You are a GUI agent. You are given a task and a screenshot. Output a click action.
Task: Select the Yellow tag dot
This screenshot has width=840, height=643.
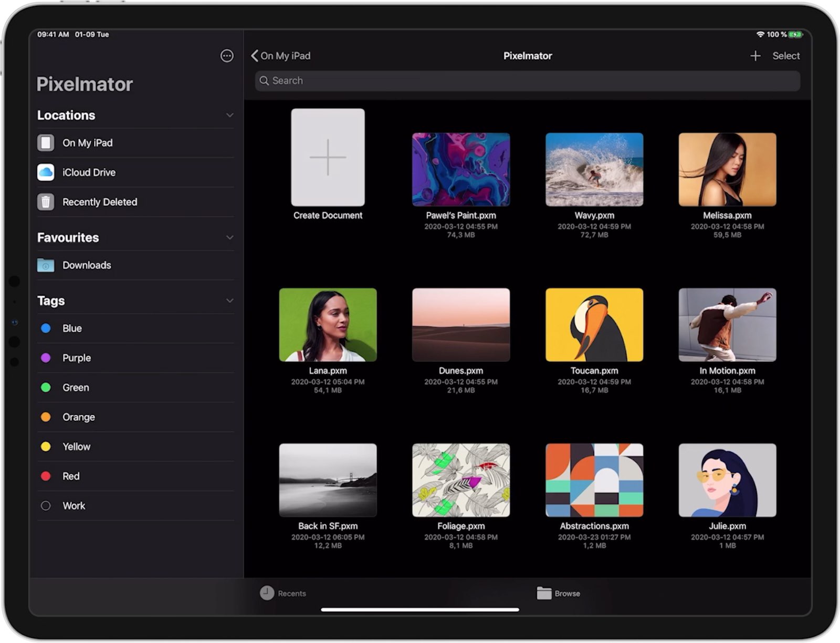tap(46, 447)
